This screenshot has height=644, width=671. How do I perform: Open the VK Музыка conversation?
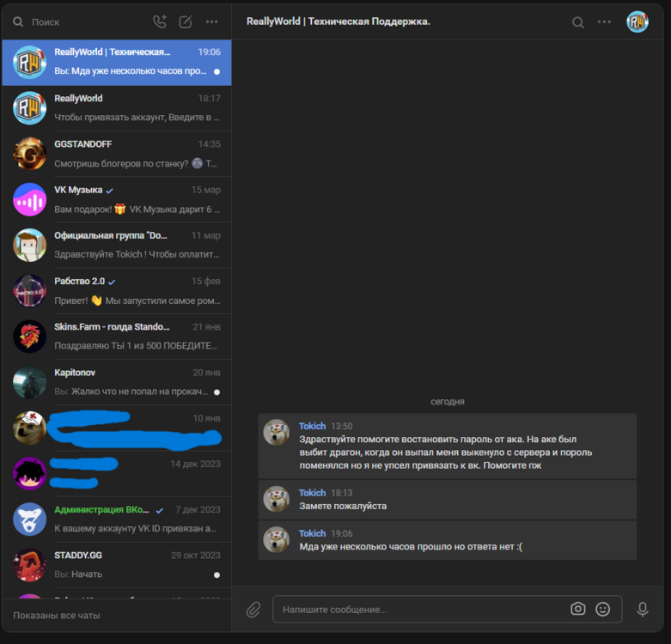(117, 199)
